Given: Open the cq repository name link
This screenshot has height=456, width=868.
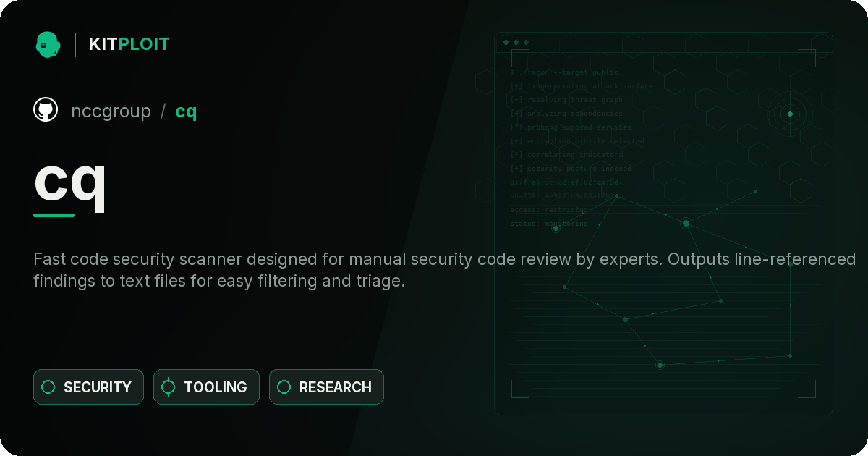Looking at the screenshot, I should (x=186, y=112).
